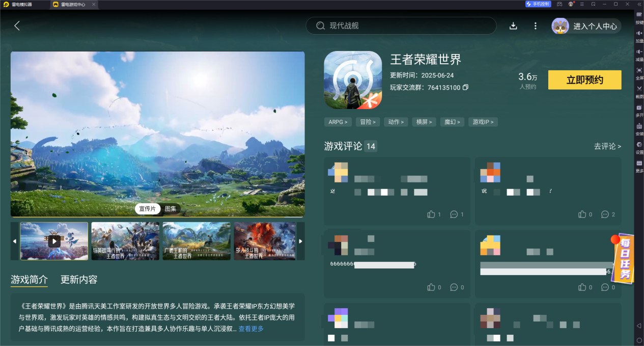Switch to the 游戏简介 tab
This screenshot has height=346, width=644.
tap(29, 279)
